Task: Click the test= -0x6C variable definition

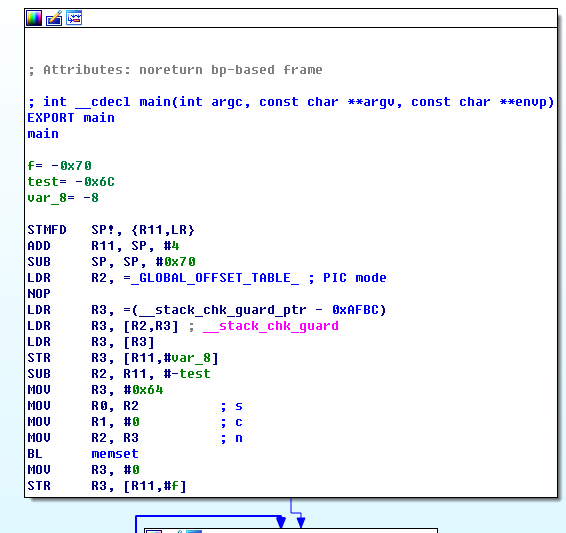Action: 71,182
